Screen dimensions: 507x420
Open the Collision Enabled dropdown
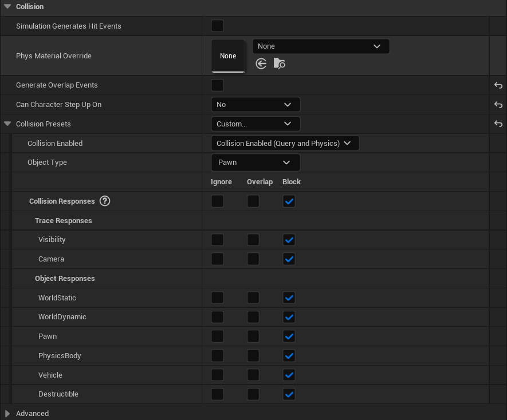[x=285, y=143]
